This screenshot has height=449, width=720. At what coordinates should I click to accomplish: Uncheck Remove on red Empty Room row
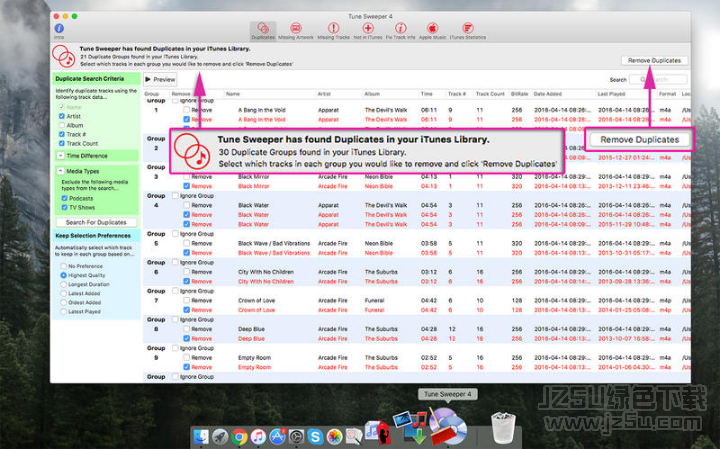(x=186, y=367)
